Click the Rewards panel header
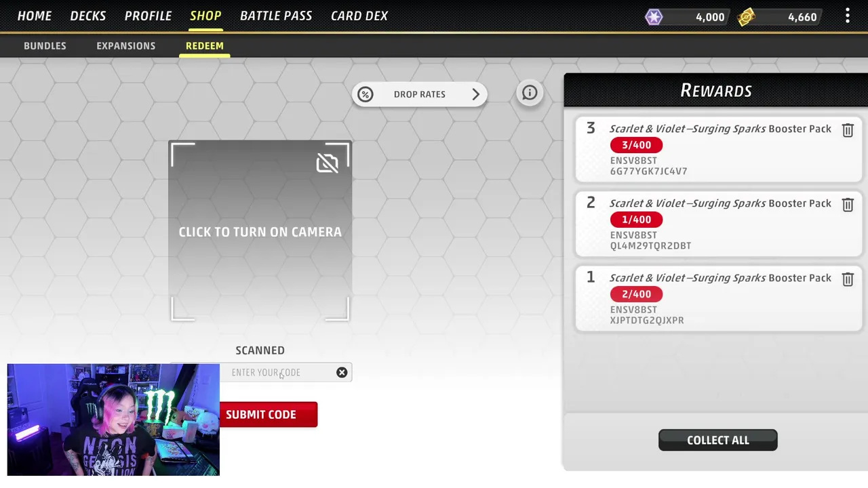 716,90
